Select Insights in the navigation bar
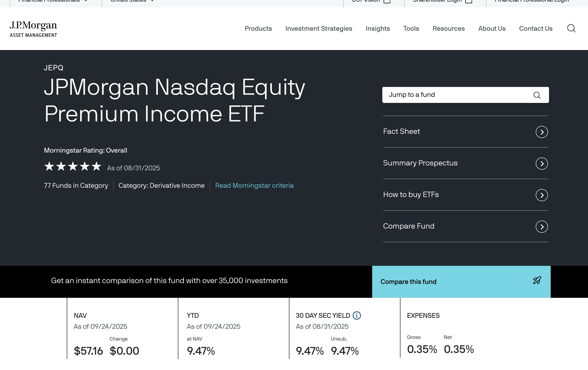Viewport: 588px width, 370px height. coord(377,29)
